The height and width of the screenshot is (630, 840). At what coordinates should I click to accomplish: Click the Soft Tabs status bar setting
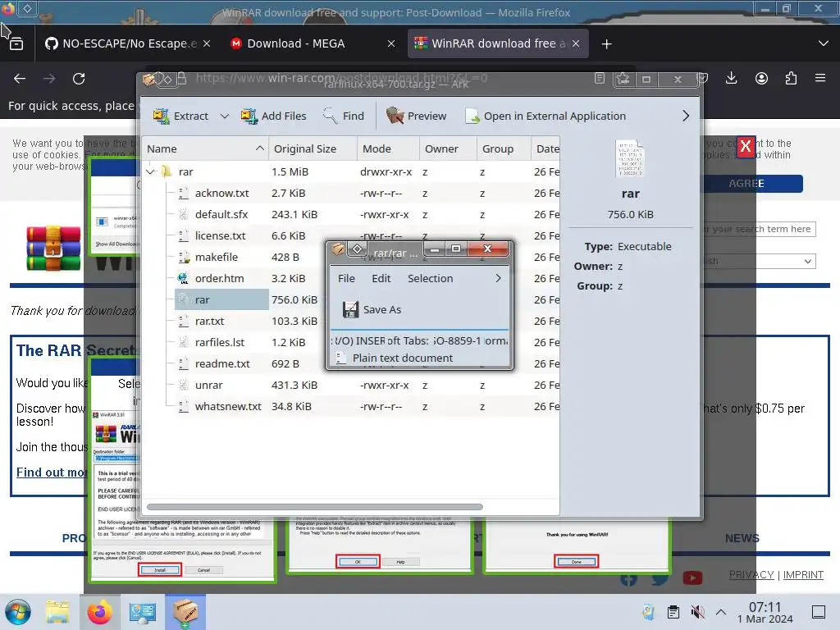click(x=408, y=340)
